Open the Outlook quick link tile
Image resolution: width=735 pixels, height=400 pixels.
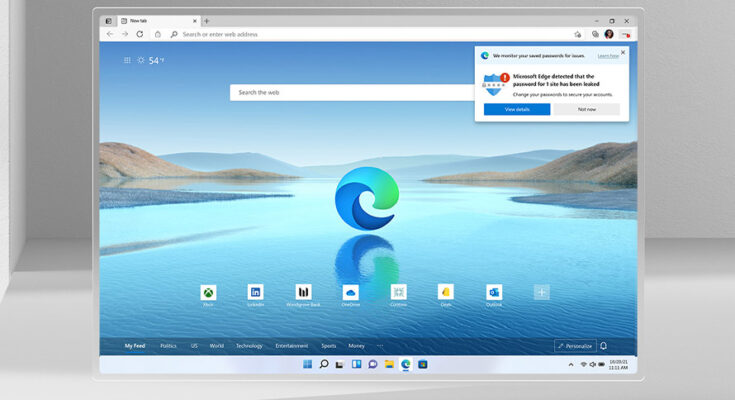click(494, 295)
